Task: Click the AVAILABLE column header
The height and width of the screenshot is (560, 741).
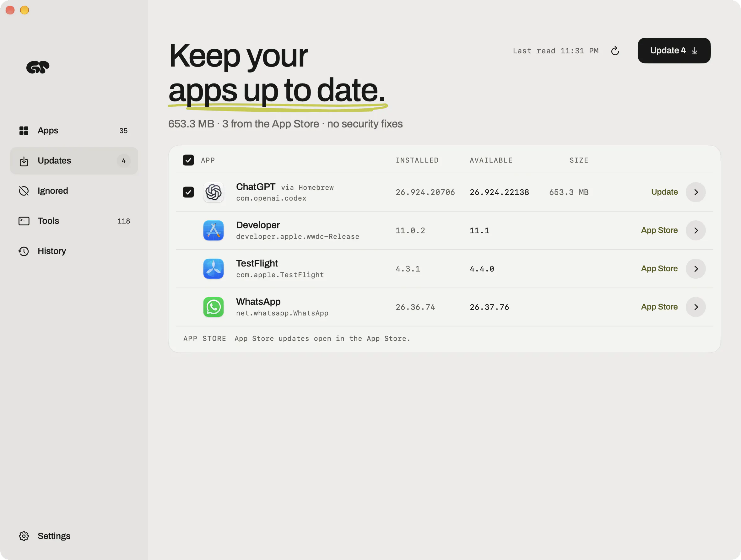Action: click(491, 160)
